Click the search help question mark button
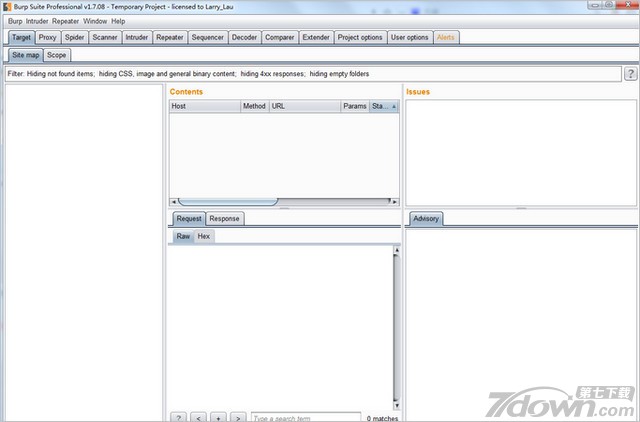 (178, 418)
